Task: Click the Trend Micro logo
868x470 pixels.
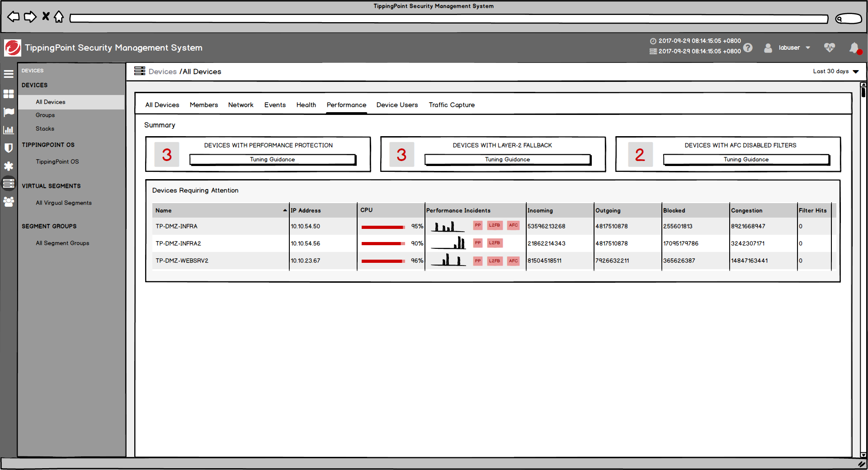Action: pyautogui.click(x=12, y=47)
